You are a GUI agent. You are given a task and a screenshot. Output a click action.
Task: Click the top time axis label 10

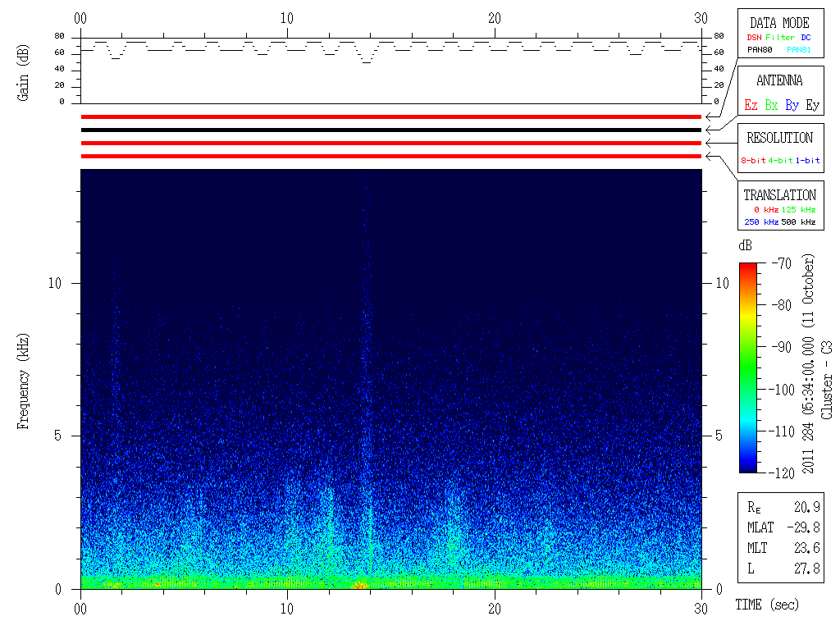[287, 18]
